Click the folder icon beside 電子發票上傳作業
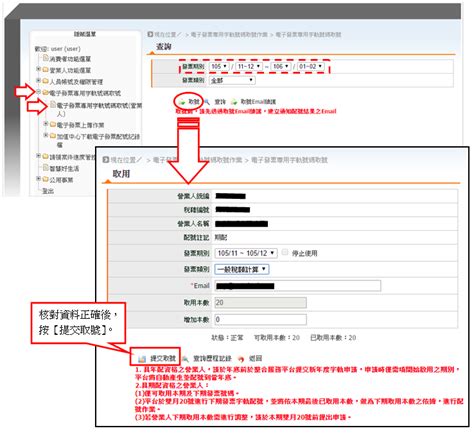 click(x=53, y=125)
